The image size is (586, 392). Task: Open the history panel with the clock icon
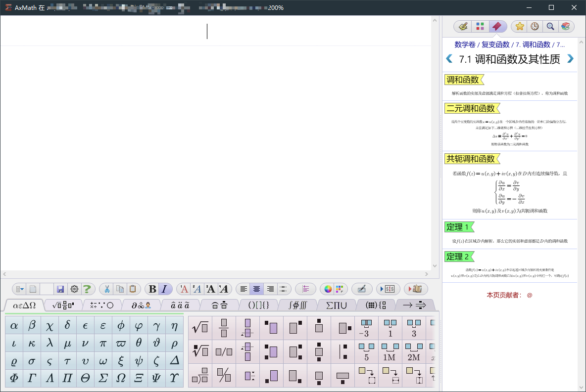click(x=535, y=26)
